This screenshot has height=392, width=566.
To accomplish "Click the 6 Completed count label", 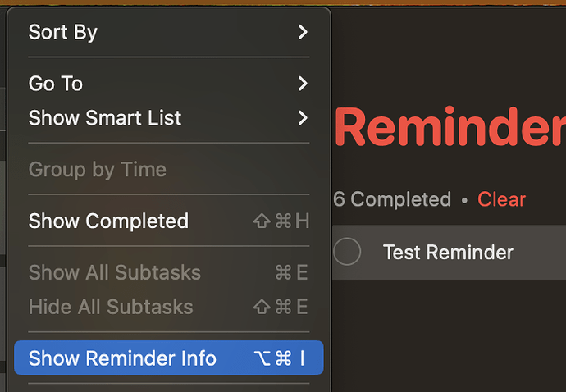I will tap(392, 199).
